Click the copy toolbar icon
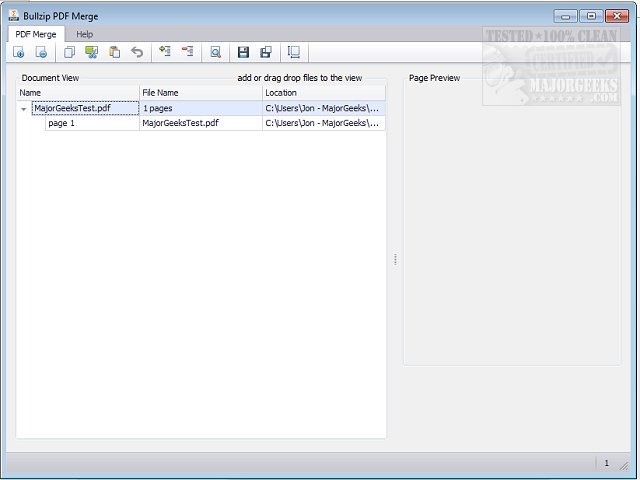Viewport: 640px width, 480px height. pyautogui.click(x=69, y=52)
